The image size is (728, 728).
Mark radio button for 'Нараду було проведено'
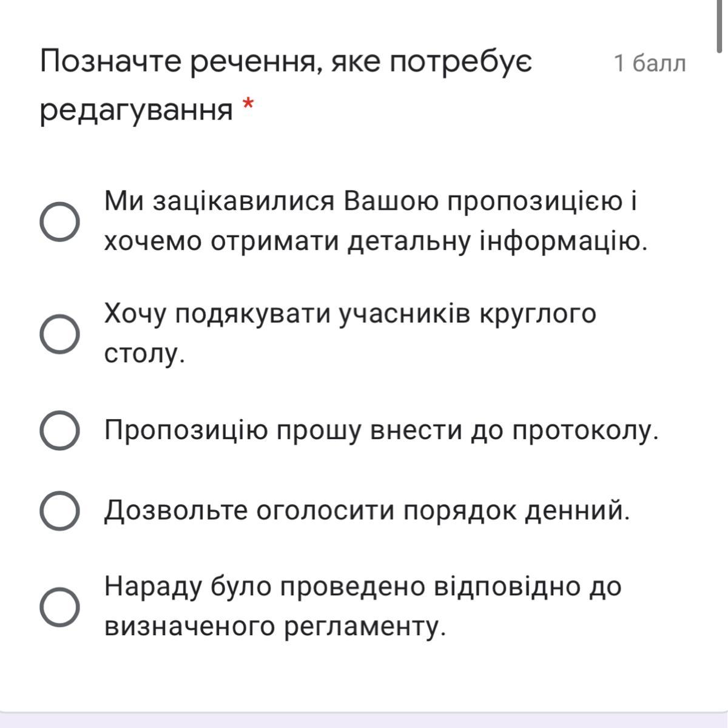59,606
